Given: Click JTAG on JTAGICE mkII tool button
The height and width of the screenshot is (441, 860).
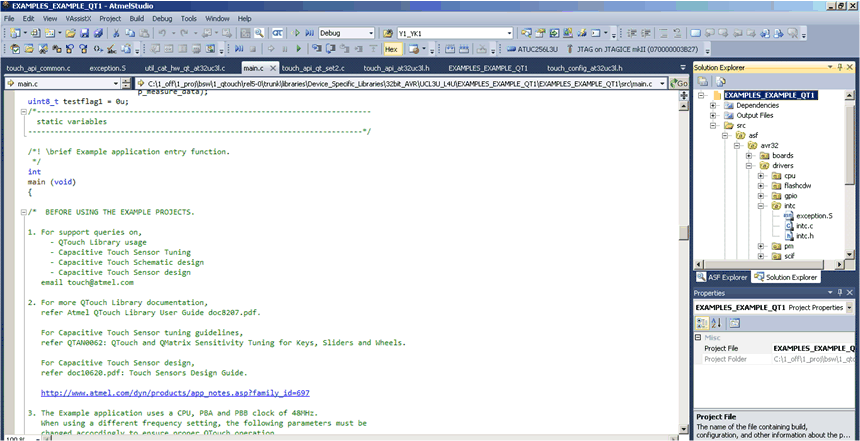Looking at the screenshot, I should click(633, 49).
